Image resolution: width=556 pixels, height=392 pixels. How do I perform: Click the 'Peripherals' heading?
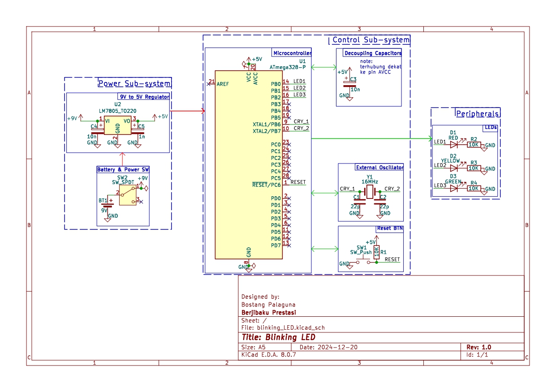click(477, 113)
